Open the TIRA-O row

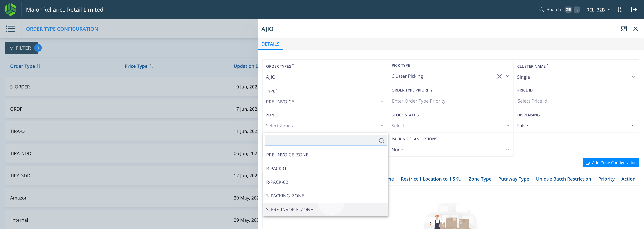pyautogui.click(x=131, y=131)
